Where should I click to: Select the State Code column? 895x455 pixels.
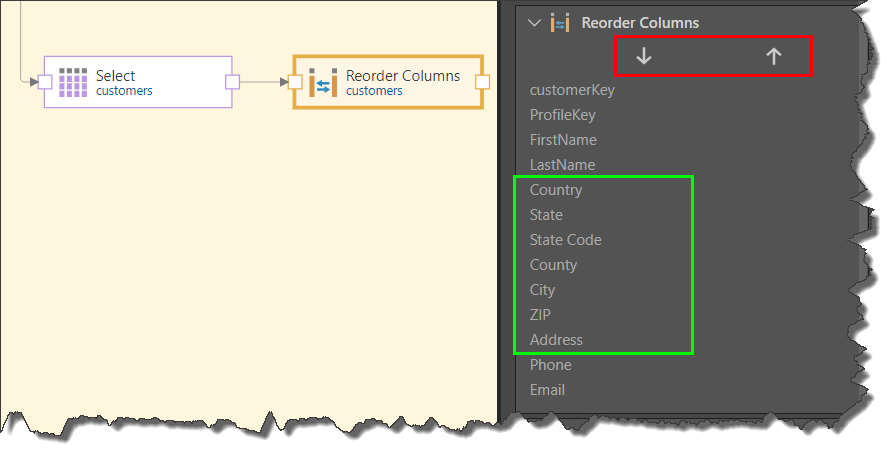click(x=565, y=240)
